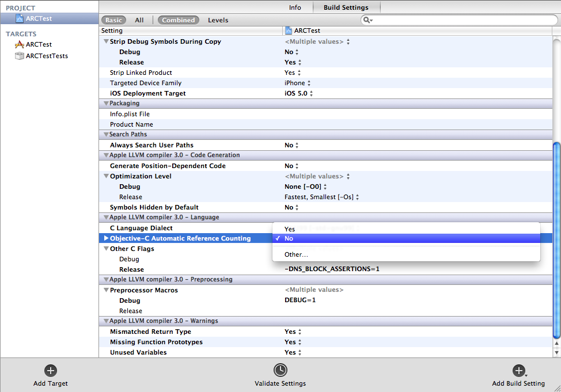Click the search magnifier icon
561x392 pixels.
coord(367,20)
